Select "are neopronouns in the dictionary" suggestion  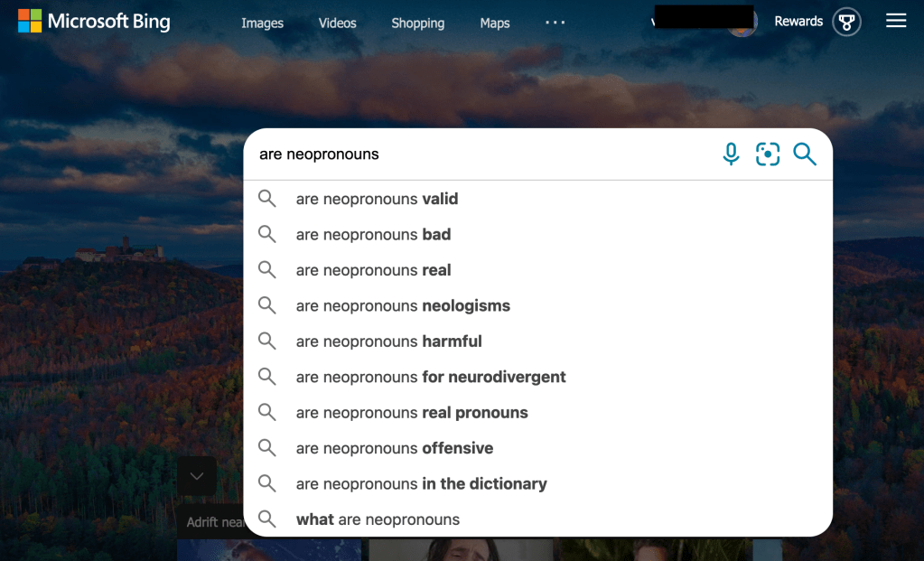pos(421,484)
